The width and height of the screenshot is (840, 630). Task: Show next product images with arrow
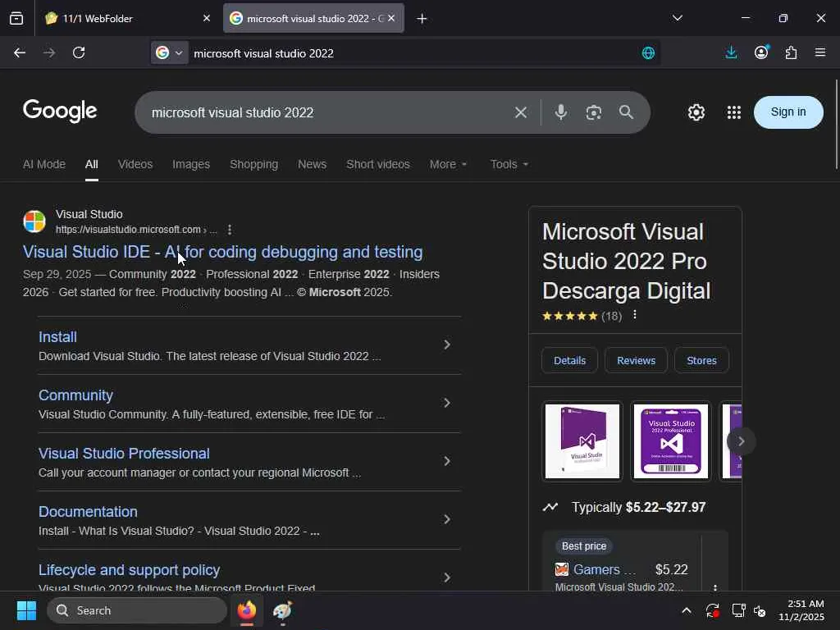(x=742, y=441)
